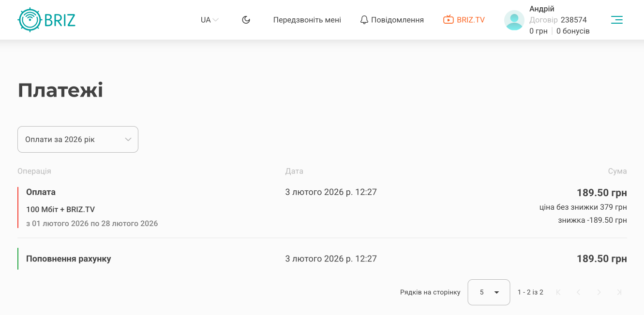Open the UA language dropdown

(210, 20)
